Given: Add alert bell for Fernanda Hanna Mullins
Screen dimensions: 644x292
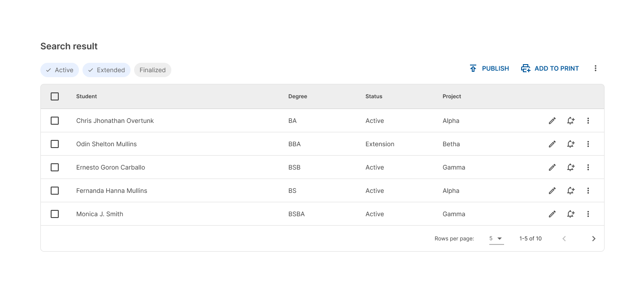Looking at the screenshot, I should (x=570, y=191).
